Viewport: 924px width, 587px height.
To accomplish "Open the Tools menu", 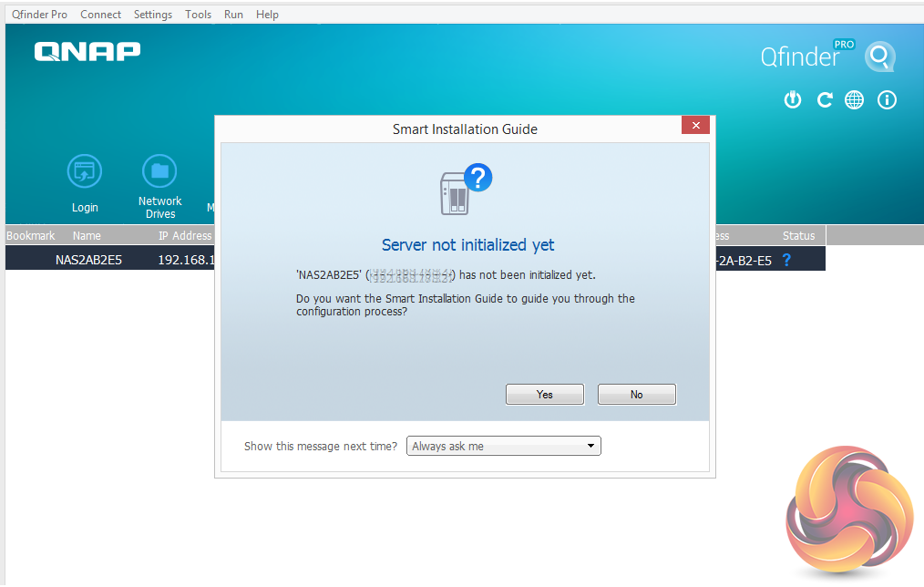I will (198, 15).
